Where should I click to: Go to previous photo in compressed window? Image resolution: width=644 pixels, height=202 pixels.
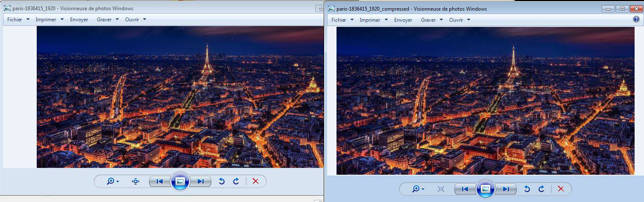pyautogui.click(x=465, y=189)
